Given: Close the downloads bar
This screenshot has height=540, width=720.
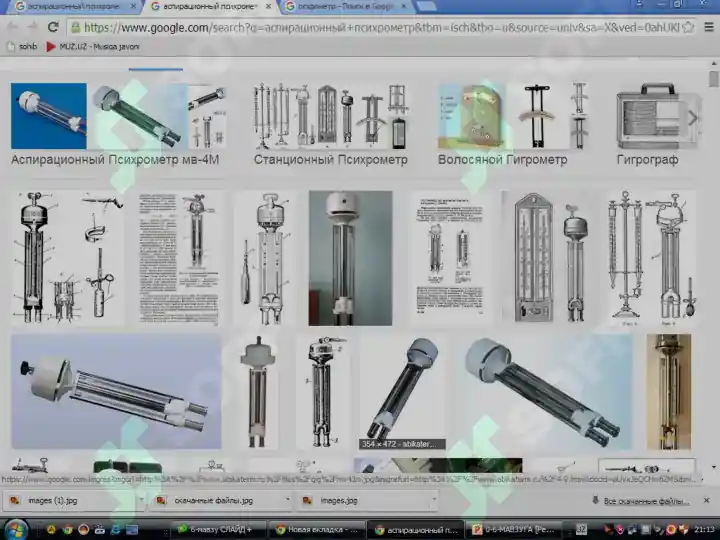Looking at the screenshot, I should pos(707,501).
